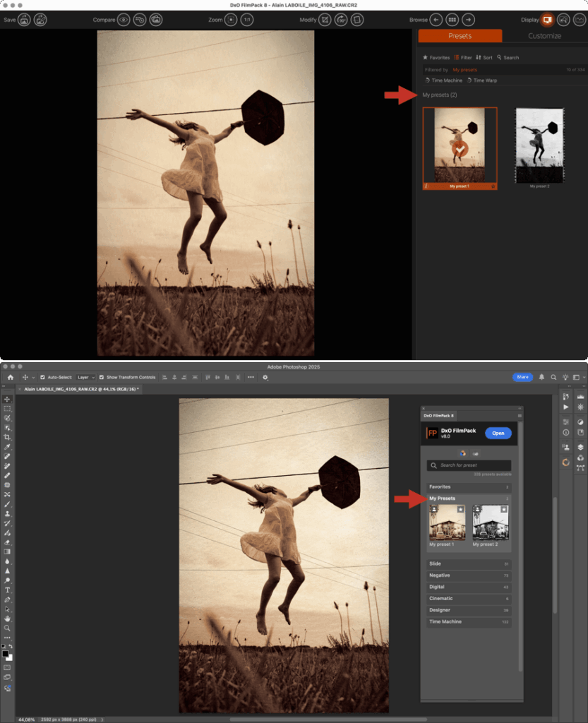The image size is (588, 723).
Task: Switch to the Customize tab
Action: coord(544,36)
